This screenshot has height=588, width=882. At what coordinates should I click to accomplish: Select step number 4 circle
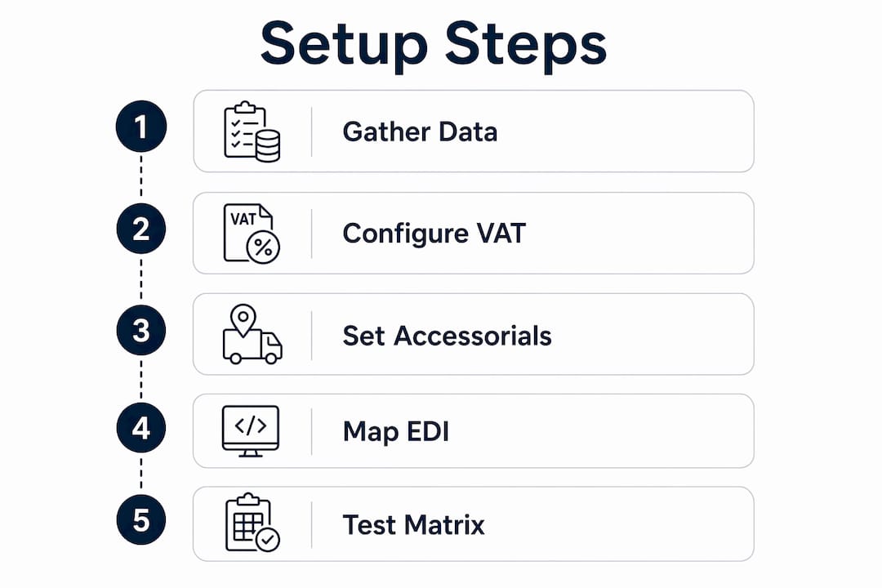[141, 428]
